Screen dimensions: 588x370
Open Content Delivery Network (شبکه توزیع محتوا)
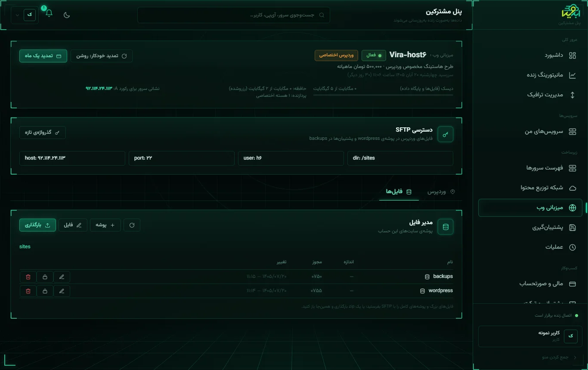(530, 188)
